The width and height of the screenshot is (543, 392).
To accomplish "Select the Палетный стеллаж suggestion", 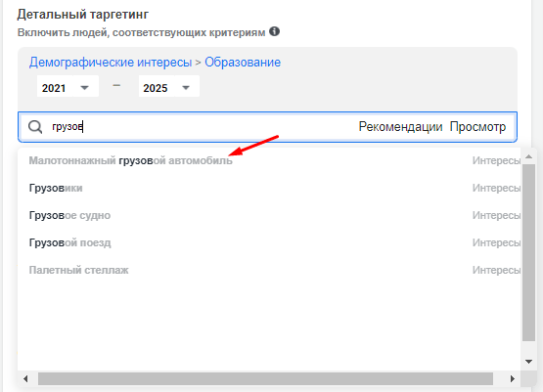I will click(269, 270).
